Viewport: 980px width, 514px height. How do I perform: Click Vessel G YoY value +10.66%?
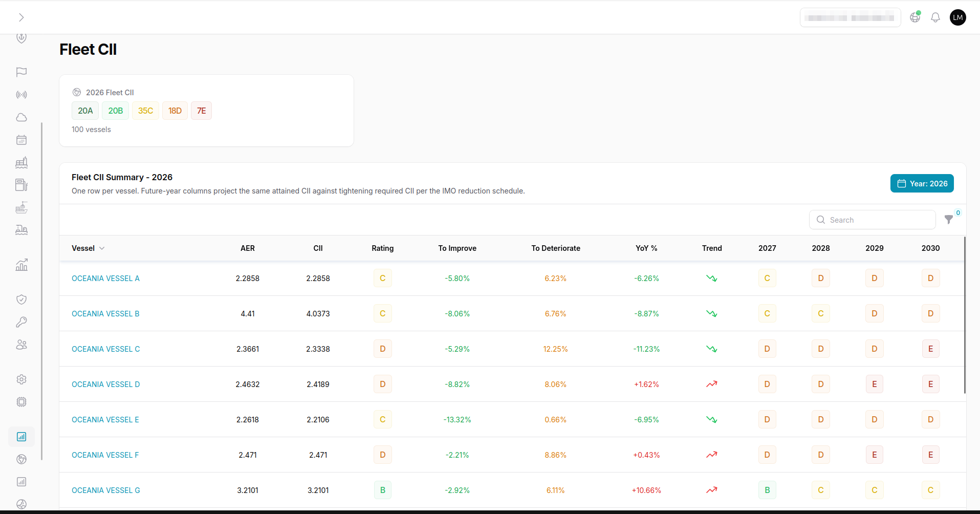pos(646,490)
